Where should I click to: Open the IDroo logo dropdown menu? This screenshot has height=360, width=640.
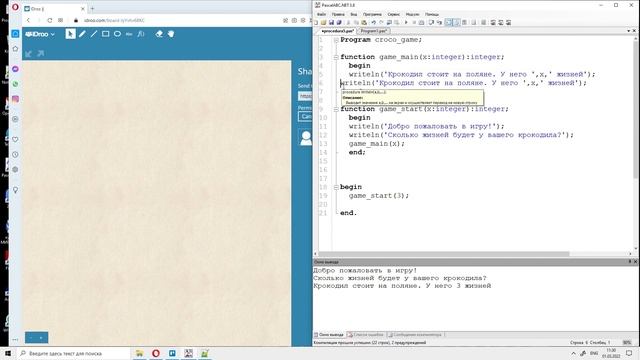(x=40, y=34)
